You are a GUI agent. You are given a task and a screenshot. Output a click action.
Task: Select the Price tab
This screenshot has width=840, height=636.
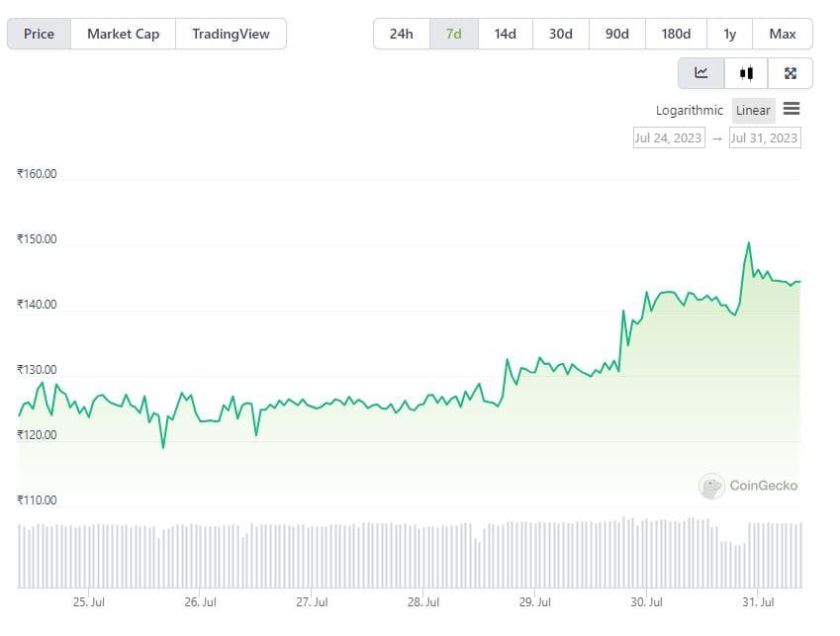(38, 33)
